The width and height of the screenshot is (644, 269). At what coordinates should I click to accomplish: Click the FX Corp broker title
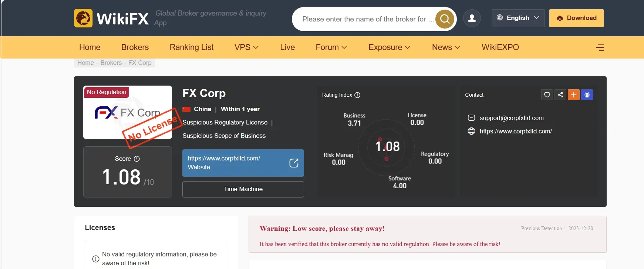tap(204, 93)
